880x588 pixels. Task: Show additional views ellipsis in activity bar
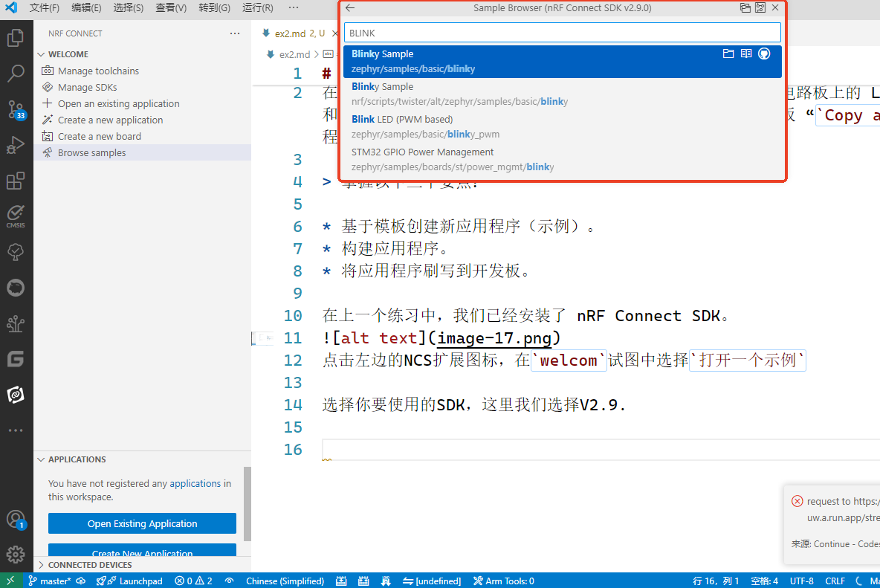16,430
